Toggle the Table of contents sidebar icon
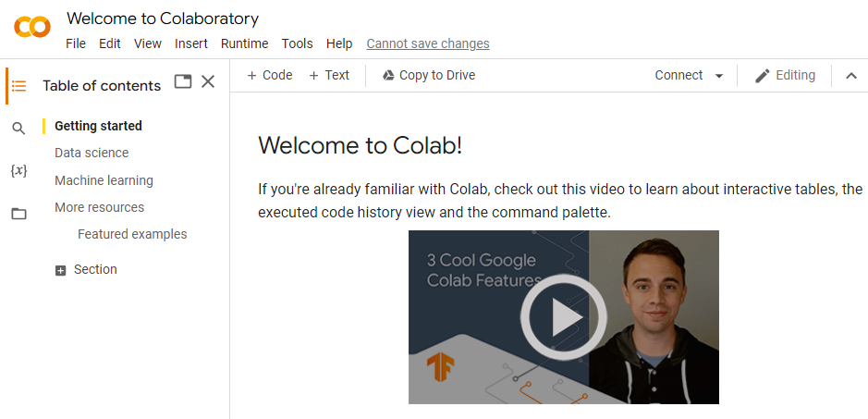The image size is (868, 419). pyautogui.click(x=18, y=85)
